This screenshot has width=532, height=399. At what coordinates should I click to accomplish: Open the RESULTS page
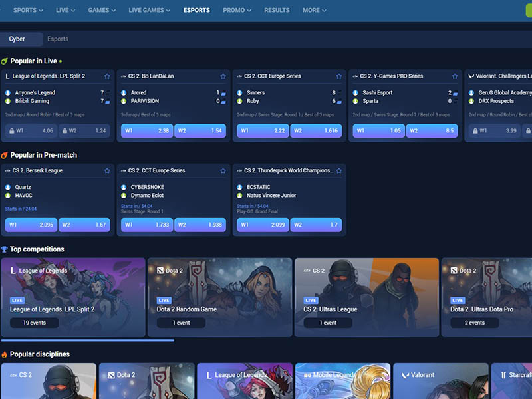coord(277,10)
